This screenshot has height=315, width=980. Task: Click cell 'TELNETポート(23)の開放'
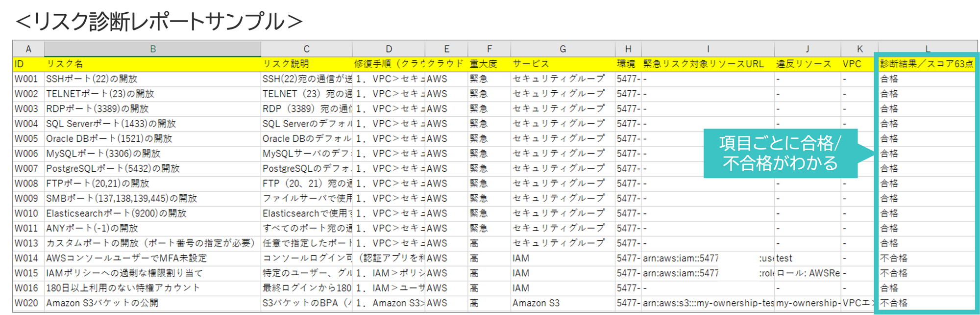click(152, 94)
